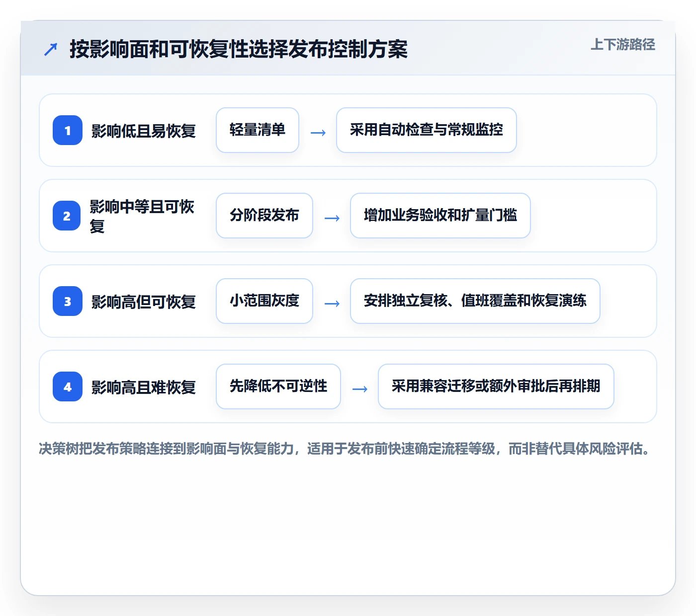Click the number 4 badge for 影响高且难恢复

tap(68, 386)
